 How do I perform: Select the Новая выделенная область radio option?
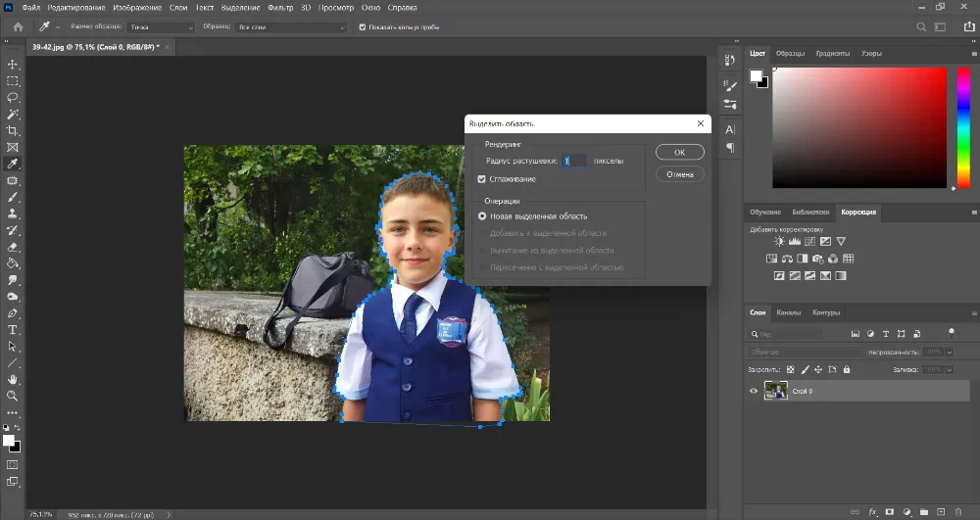click(481, 215)
